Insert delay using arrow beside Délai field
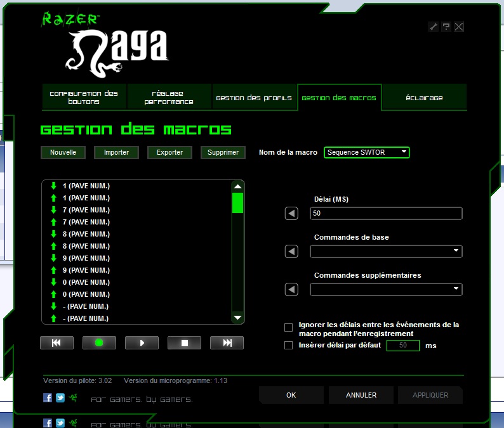This screenshot has width=504, height=428. (291, 214)
